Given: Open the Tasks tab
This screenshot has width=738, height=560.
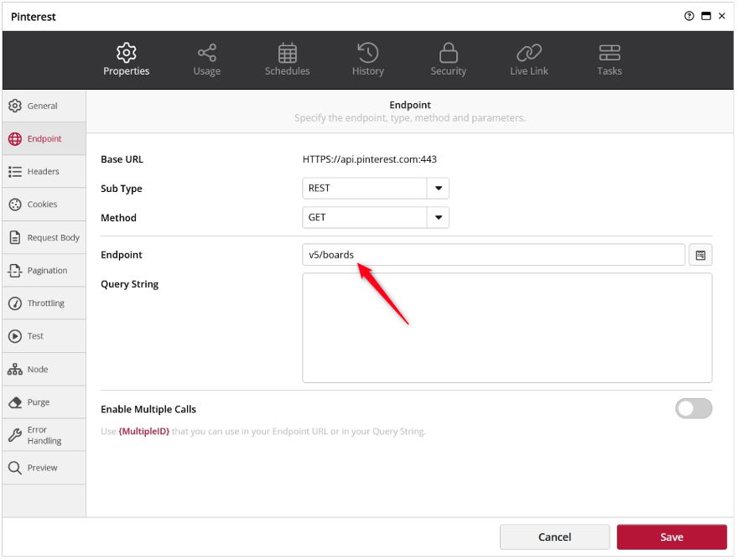Looking at the screenshot, I should pos(610,60).
